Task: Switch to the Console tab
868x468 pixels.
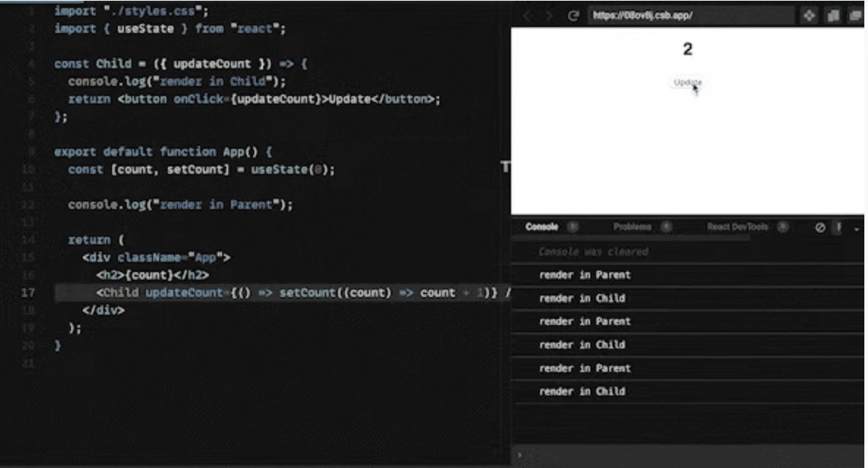Action: click(x=542, y=227)
